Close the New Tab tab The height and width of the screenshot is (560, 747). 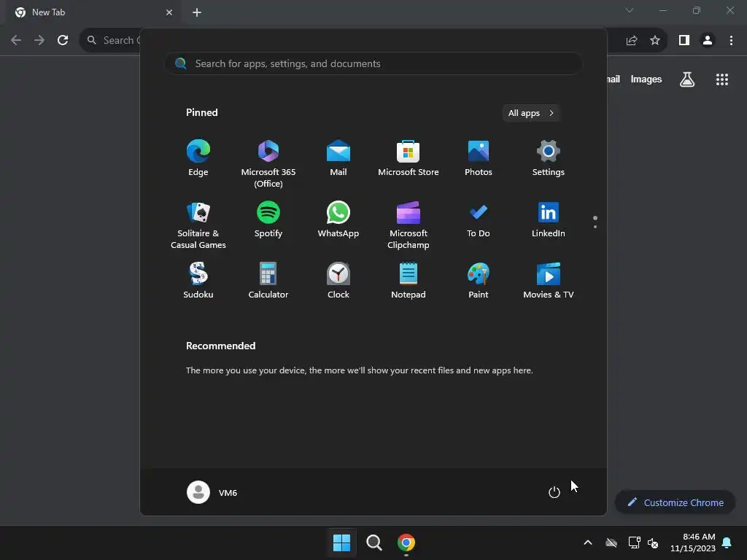[169, 12]
